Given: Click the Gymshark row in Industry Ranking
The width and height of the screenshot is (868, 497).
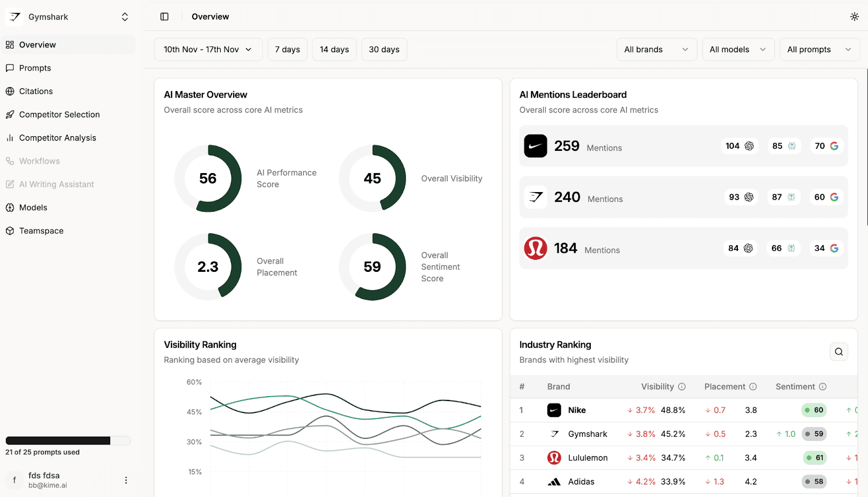Looking at the screenshot, I should tap(684, 434).
